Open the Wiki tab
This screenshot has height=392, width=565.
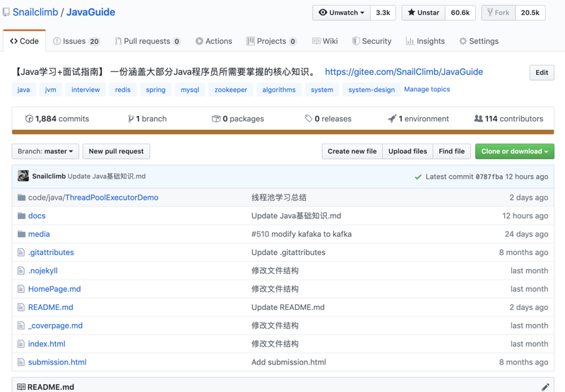click(325, 41)
